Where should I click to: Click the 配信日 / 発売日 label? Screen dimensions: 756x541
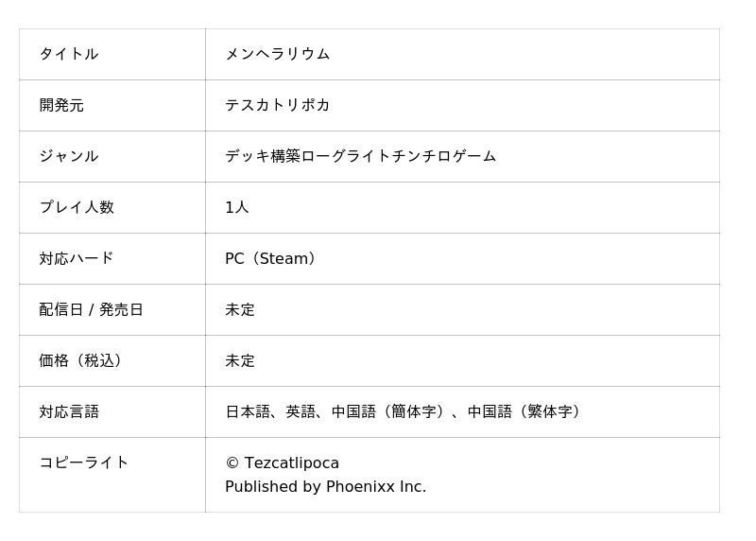[x=91, y=309]
